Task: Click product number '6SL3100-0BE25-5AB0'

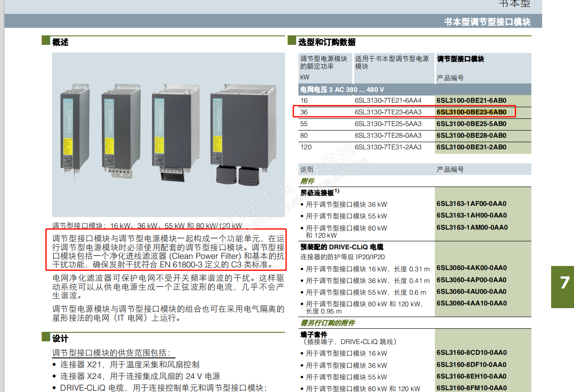Action: click(471, 124)
